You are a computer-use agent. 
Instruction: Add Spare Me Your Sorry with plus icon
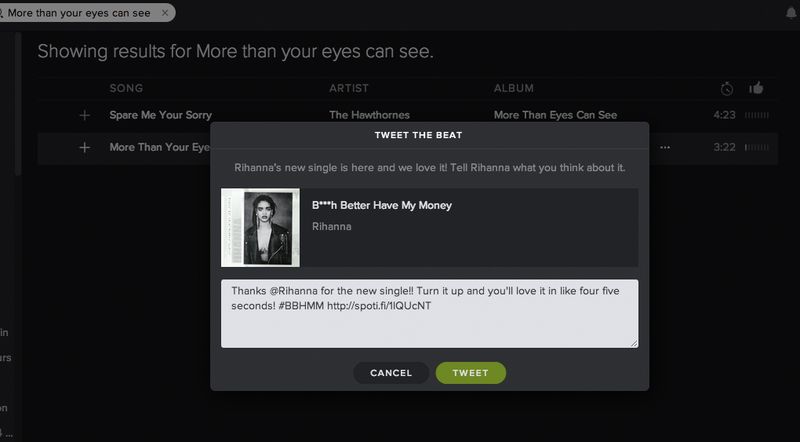(x=85, y=115)
